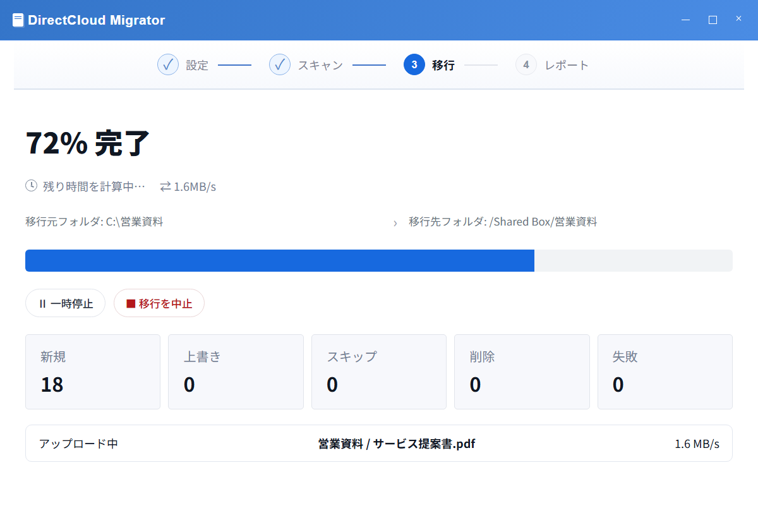Click the chevron between source and destination folders

pos(395,222)
